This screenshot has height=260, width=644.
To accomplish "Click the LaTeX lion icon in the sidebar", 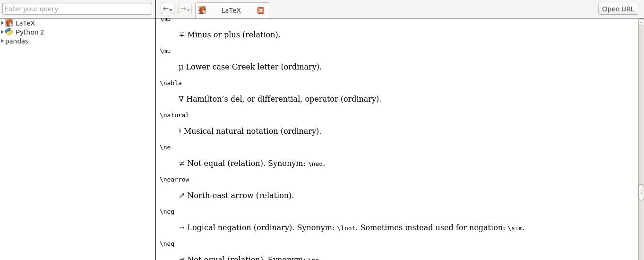I will tap(9, 23).
